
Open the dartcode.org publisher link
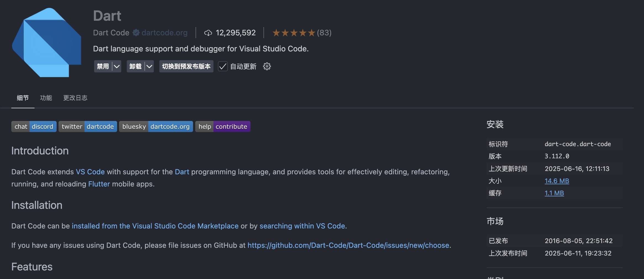coord(164,33)
